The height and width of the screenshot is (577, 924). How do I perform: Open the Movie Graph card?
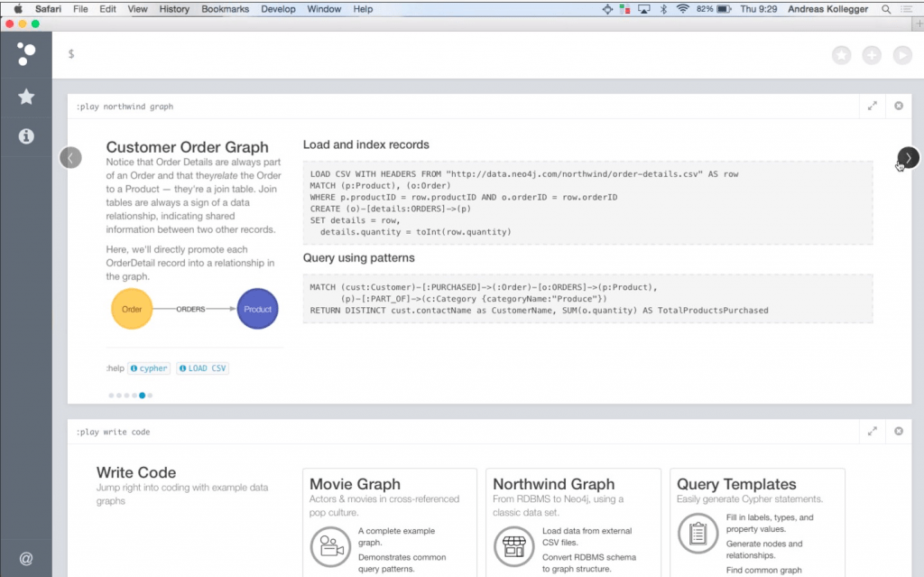(x=390, y=522)
